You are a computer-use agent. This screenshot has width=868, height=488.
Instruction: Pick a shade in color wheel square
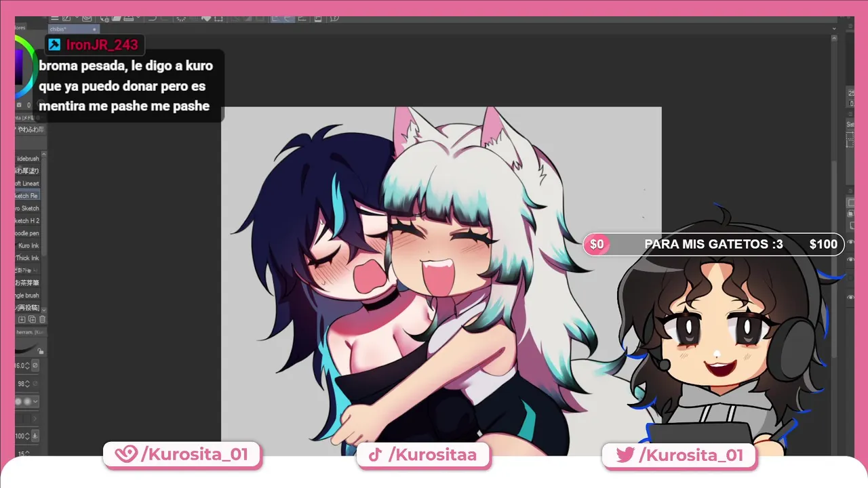[19, 68]
